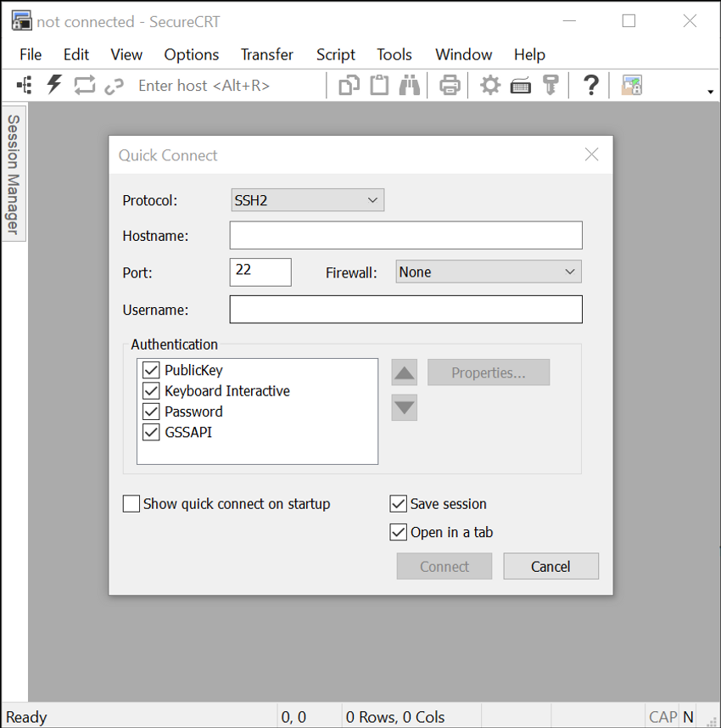This screenshot has width=721, height=728.
Task: Close the Quick Connect dialog
Action: click(x=591, y=154)
